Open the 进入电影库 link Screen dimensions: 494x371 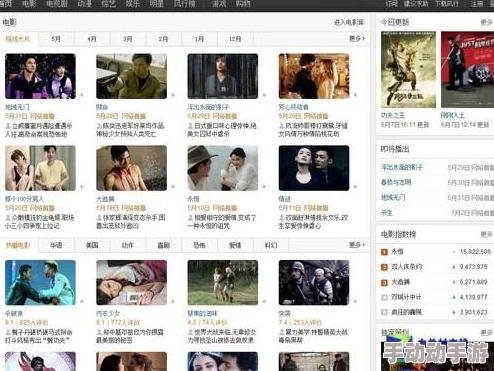pyautogui.click(x=349, y=22)
